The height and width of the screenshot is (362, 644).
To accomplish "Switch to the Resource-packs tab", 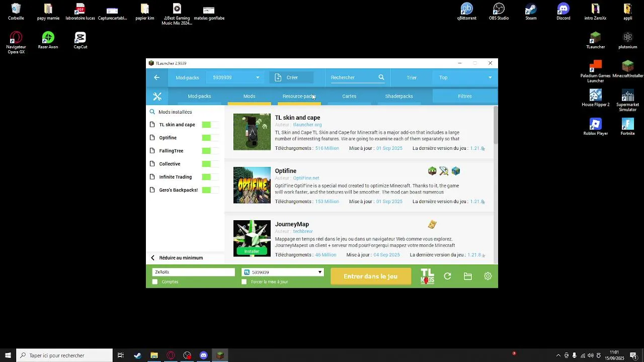I will click(299, 97).
